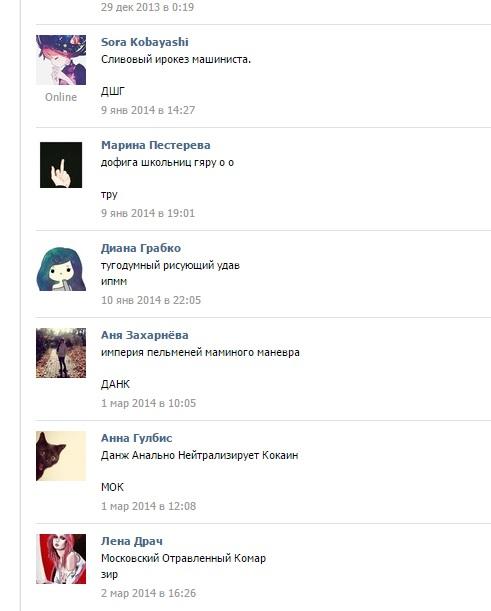The width and height of the screenshot is (491, 611).
Task: Click the 1 мар 2014 в 10:05 timestamp
Action: point(148,403)
